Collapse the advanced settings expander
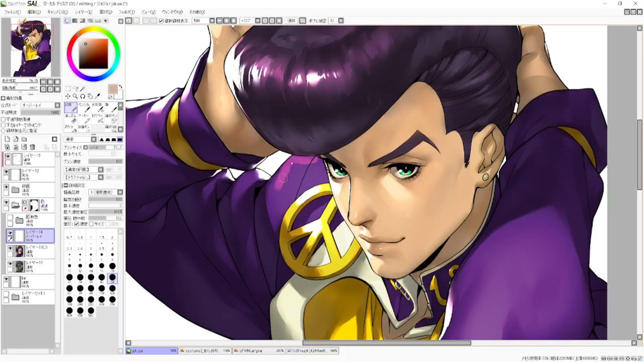This screenshot has width=644, height=362. coord(66,186)
